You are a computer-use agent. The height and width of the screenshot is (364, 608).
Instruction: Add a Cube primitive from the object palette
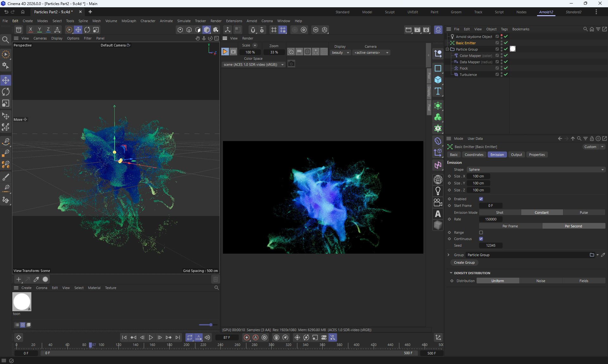pyautogui.click(x=438, y=80)
